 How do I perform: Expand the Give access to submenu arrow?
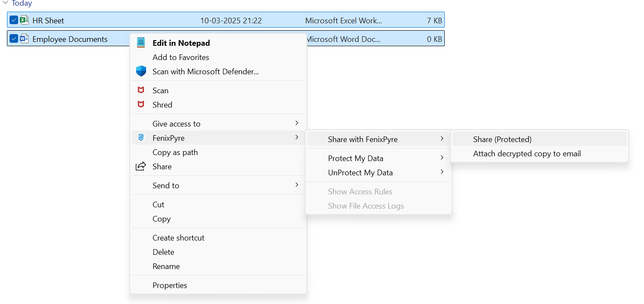tap(296, 123)
